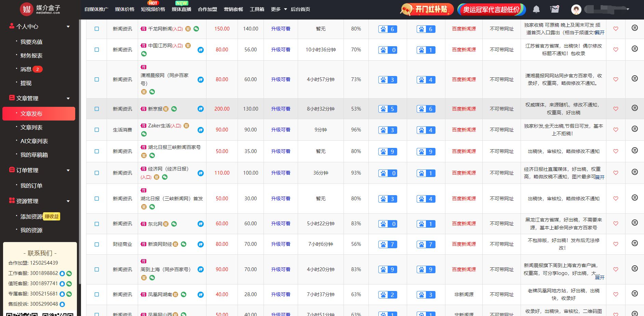Click the 开门红补贴 promo banner
The width and height of the screenshot is (644, 316).
427,9
